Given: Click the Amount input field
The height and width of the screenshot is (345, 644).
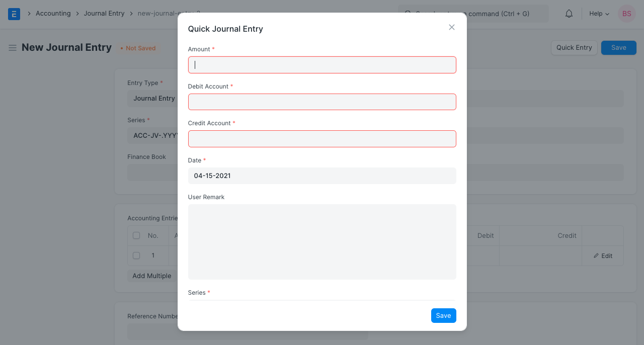Looking at the screenshot, I should [x=322, y=65].
